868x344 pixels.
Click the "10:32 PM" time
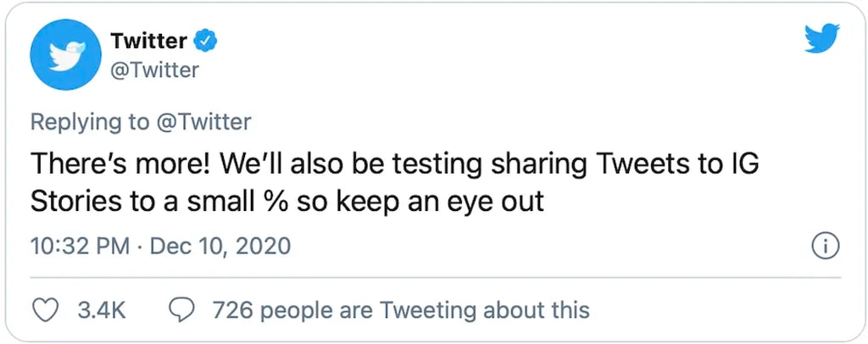click(x=80, y=247)
